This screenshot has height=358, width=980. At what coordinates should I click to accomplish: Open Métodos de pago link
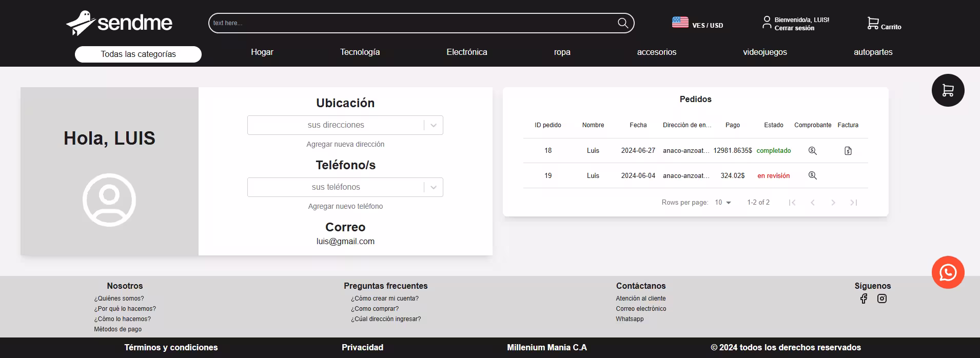117,329
